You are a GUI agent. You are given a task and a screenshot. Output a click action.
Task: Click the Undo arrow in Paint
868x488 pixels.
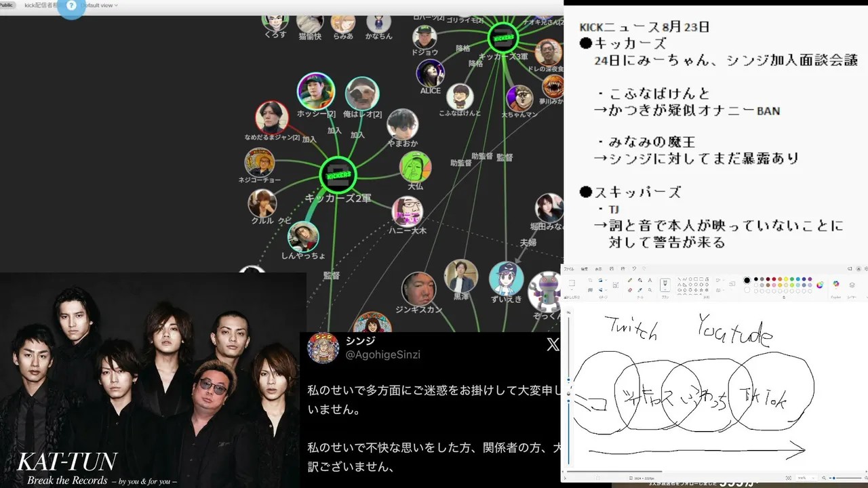pos(634,268)
